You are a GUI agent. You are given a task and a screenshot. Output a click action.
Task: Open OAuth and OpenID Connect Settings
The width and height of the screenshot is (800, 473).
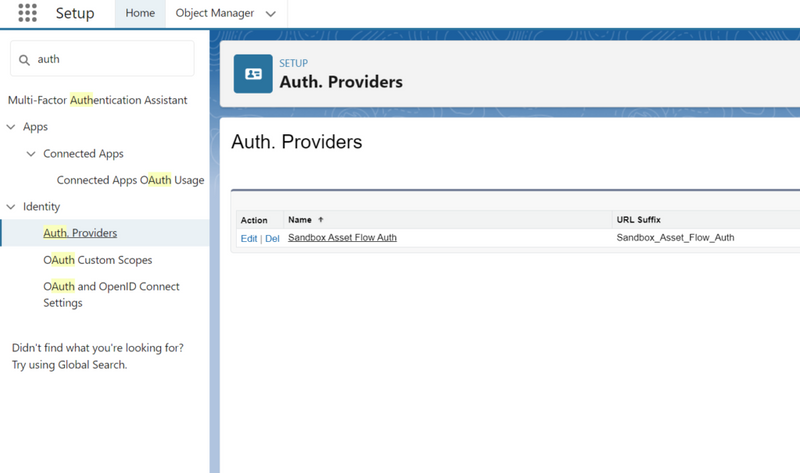[111, 294]
